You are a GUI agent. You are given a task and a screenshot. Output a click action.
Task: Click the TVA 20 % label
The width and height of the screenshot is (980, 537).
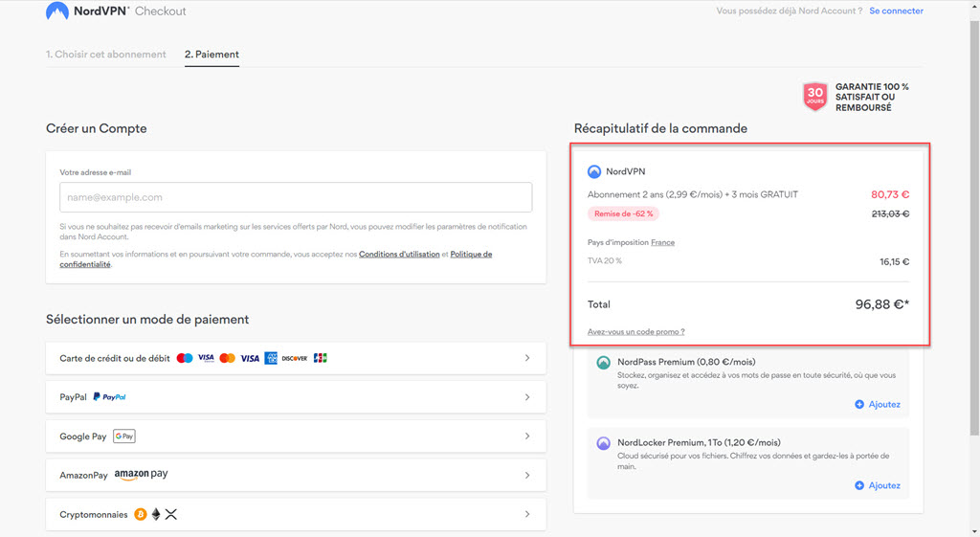tap(605, 260)
